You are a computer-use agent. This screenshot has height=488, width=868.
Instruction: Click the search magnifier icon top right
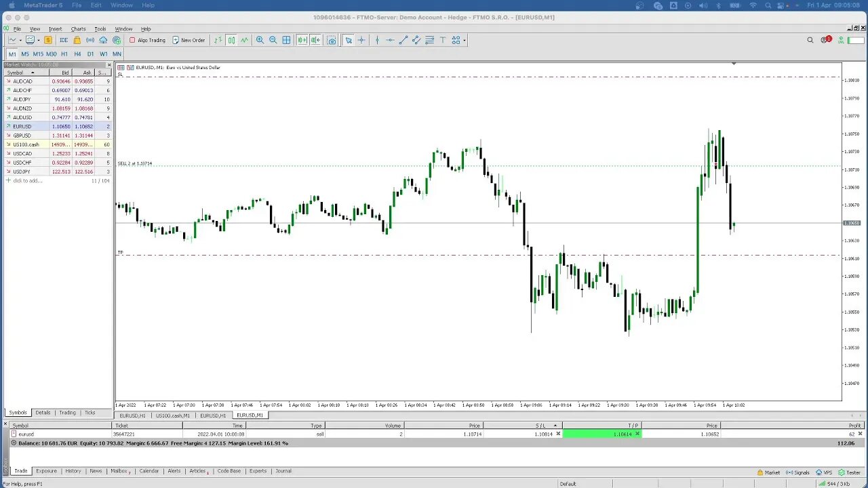(x=810, y=40)
